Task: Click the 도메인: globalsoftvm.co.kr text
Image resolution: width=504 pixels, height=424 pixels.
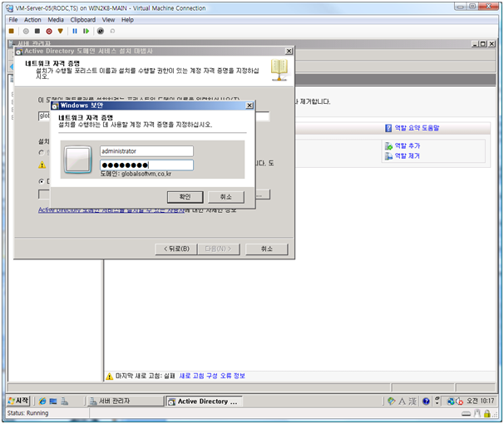Action: coord(136,174)
